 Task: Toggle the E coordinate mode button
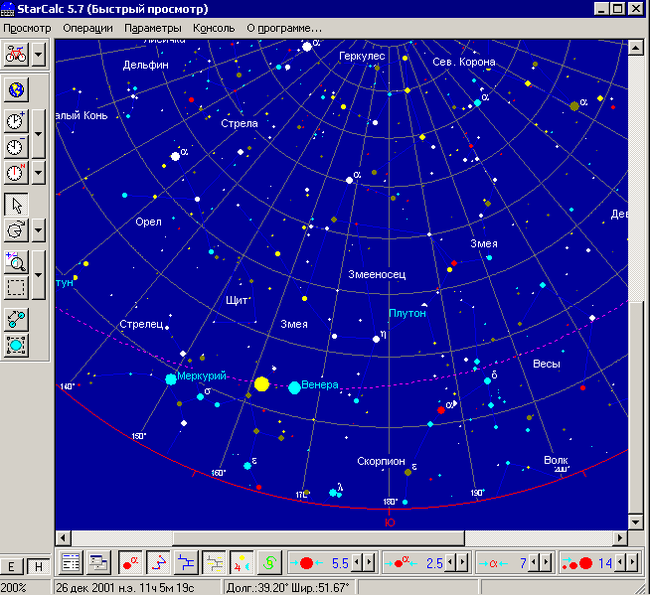(x=11, y=566)
